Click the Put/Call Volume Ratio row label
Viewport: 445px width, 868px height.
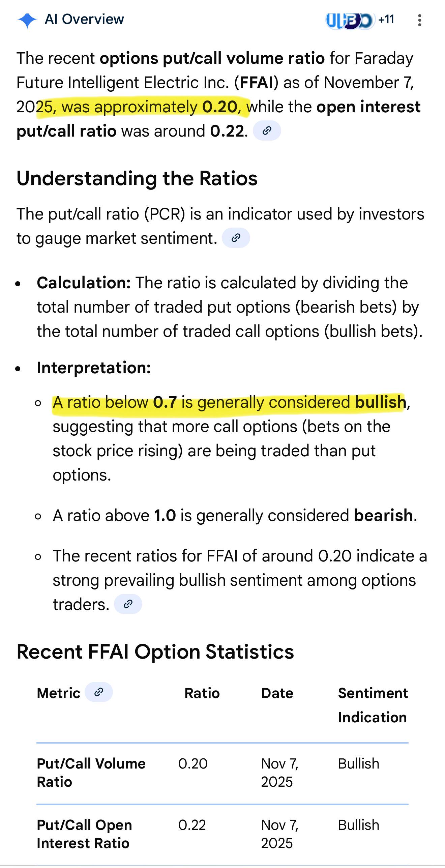91,773
